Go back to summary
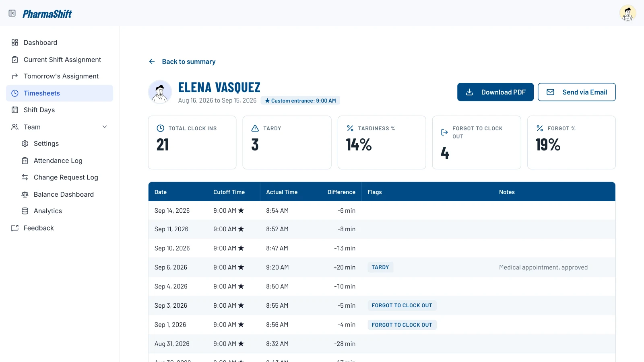 [x=182, y=62]
